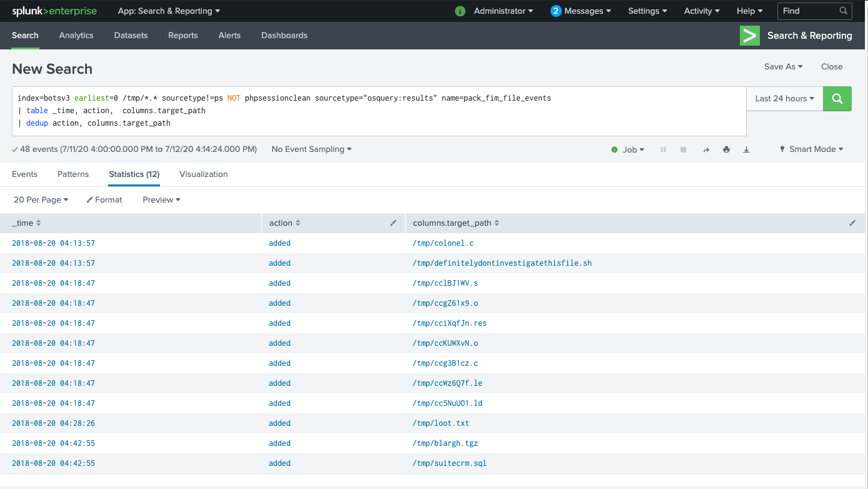Open messages count badge
This screenshot has height=489, width=868.
click(556, 11)
